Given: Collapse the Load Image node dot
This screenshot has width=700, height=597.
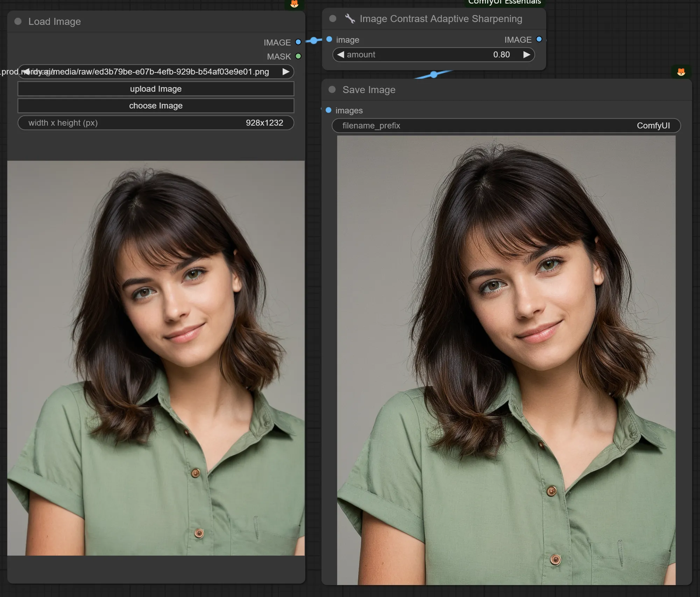Looking at the screenshot, I should (x=18, y=21).
